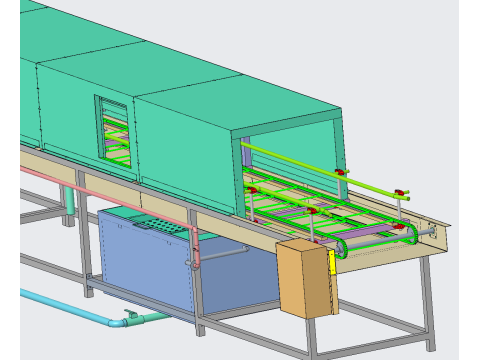Select the yellow handle on the control box
This screenshot has height=360, width=480.
coord(332,263)
